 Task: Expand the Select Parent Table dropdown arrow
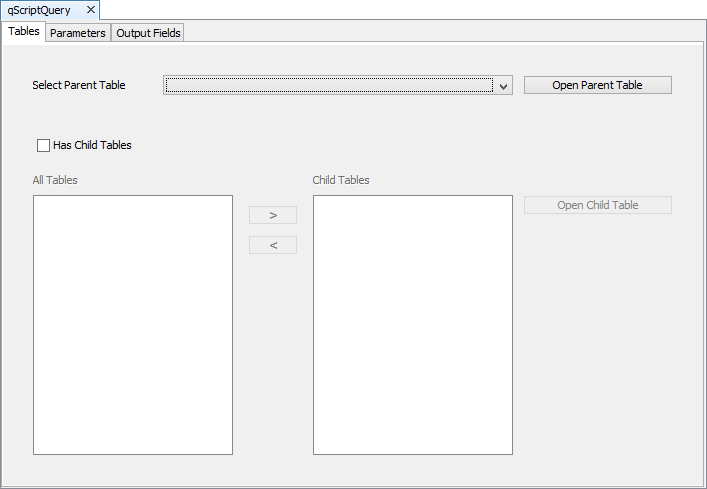[504, 86]
